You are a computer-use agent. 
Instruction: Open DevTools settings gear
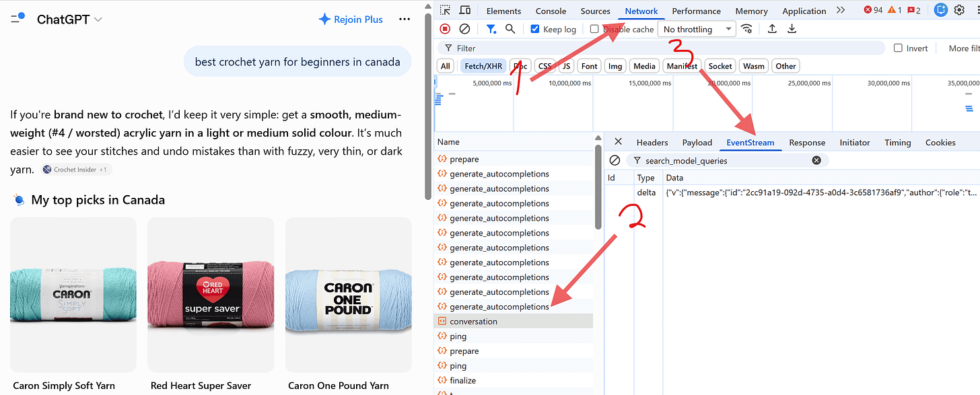coord(959,10)
